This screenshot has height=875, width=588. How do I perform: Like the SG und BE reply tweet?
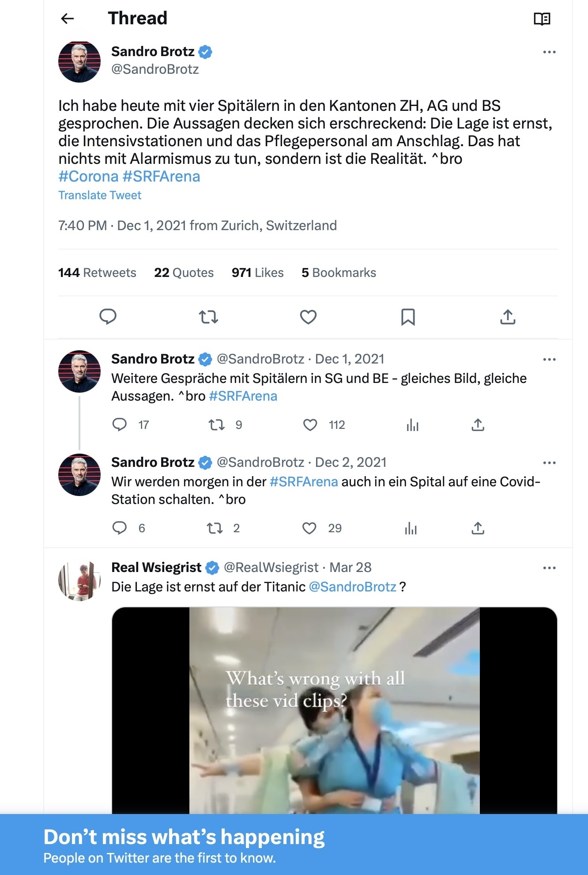(x=310, y=425)
